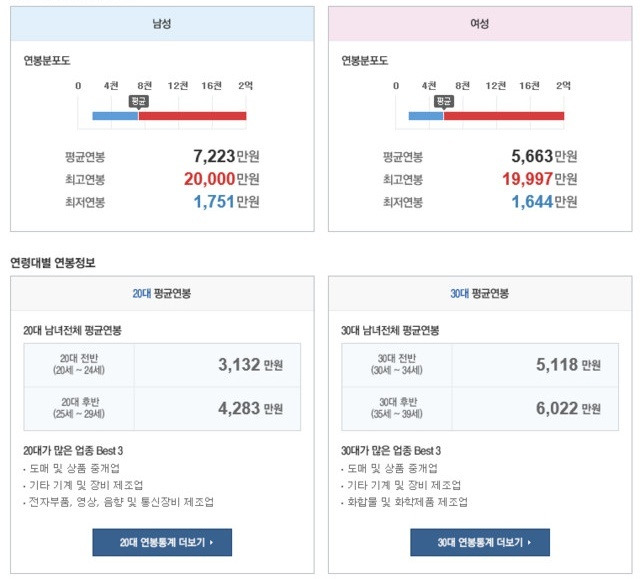Click male 최고연봉 value 20,000만원
640x579 pixels.
pos(222,179)
